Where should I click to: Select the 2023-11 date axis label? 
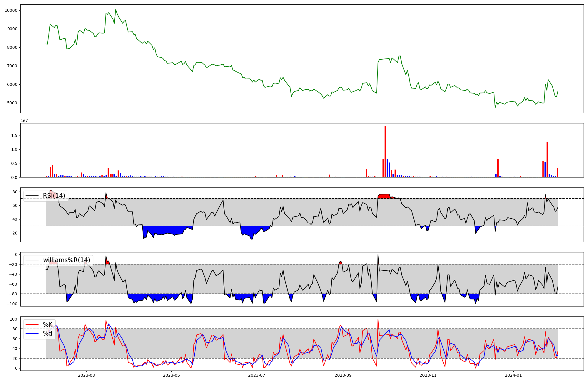428,375
